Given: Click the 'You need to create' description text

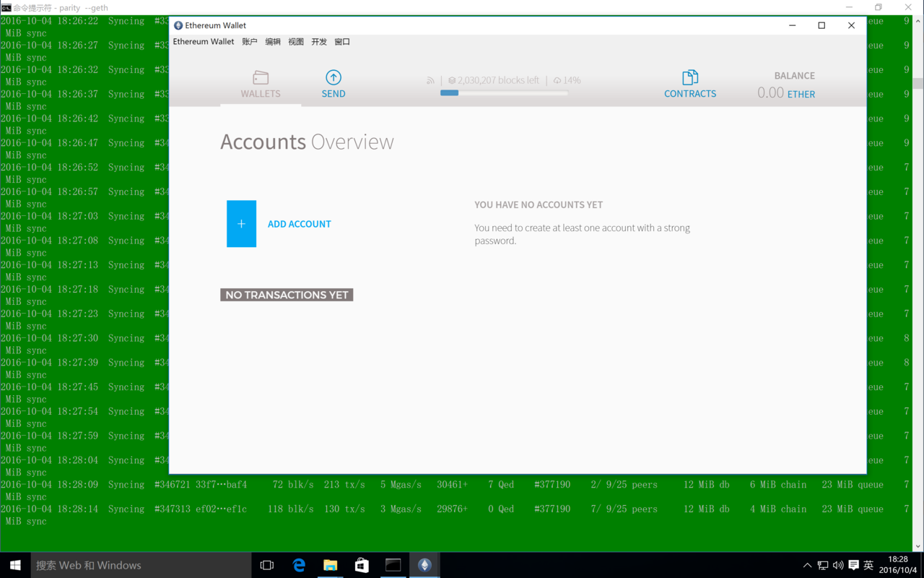Looking at the screenshot, I should pos(582,234).
